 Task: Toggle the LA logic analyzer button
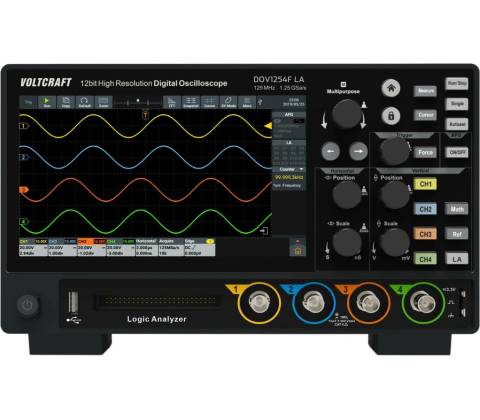coord(457,259)
